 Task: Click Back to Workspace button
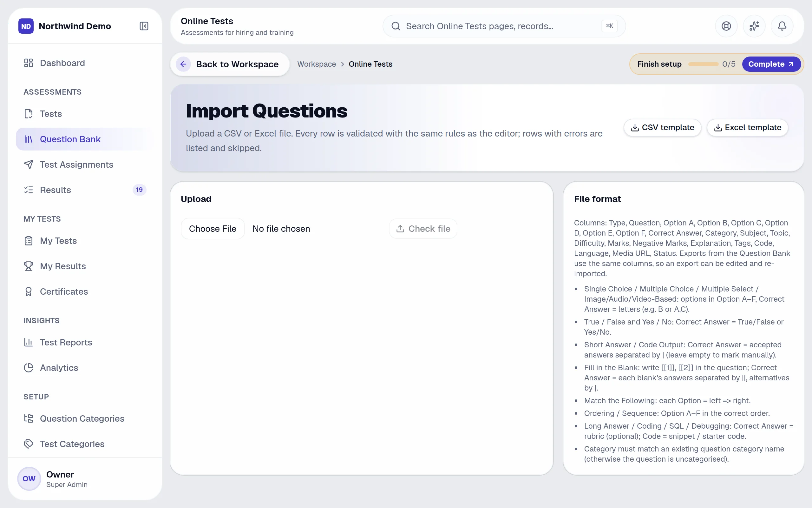230,64
